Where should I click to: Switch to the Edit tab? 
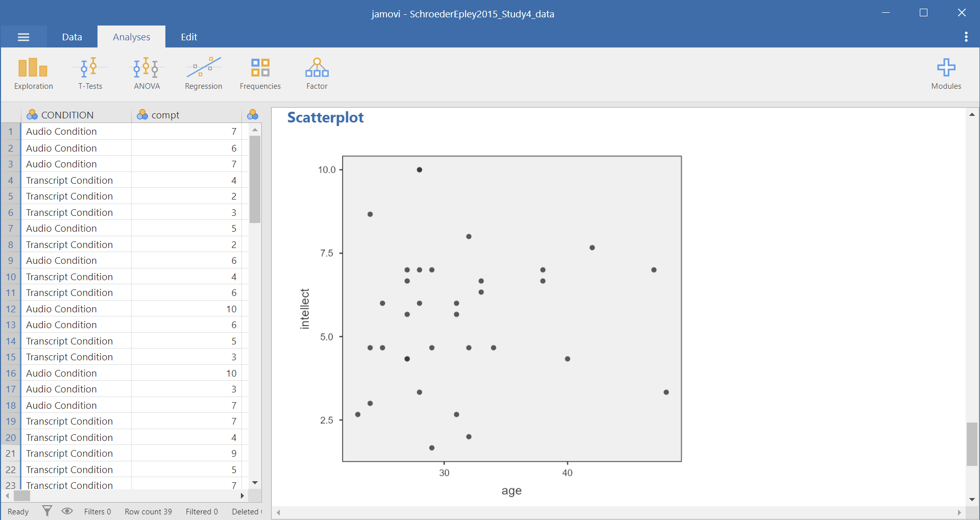point(189,37)
